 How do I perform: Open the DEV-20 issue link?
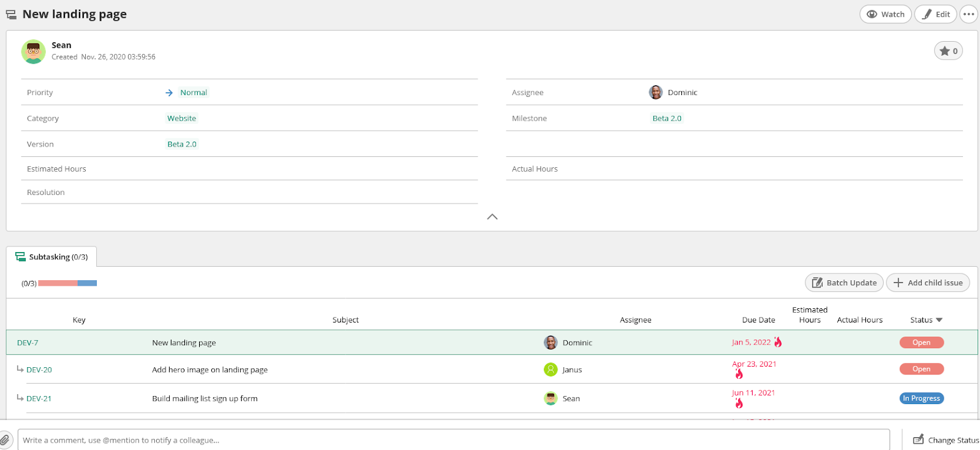(x=39, y=370)
